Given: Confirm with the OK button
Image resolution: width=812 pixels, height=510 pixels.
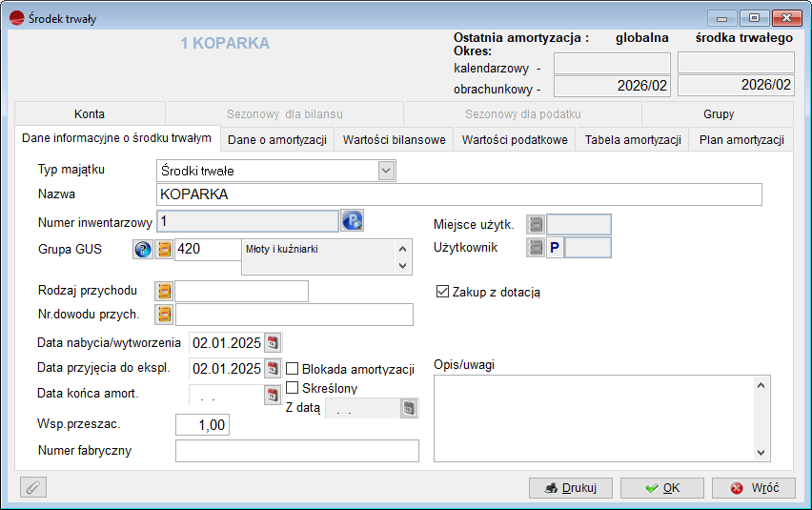Looking at the screenshot, I should (x=661, y=488).
